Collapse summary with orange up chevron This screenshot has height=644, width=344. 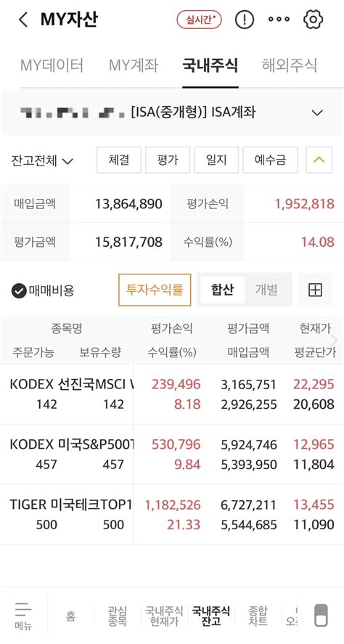(319, 160)
